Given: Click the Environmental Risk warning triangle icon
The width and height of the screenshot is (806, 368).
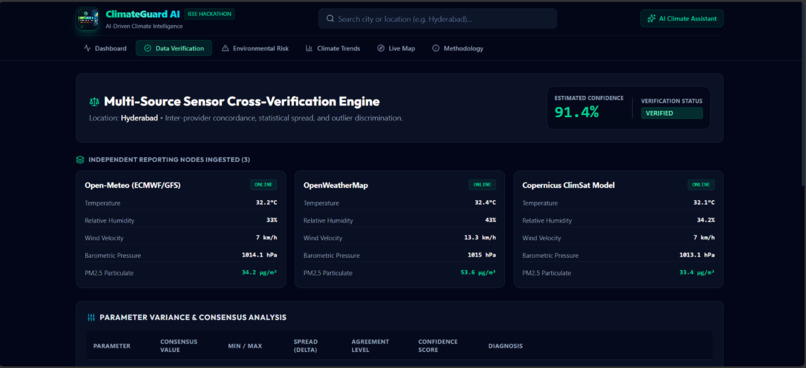Looking at the screenshot, I should tap(225, 48).
